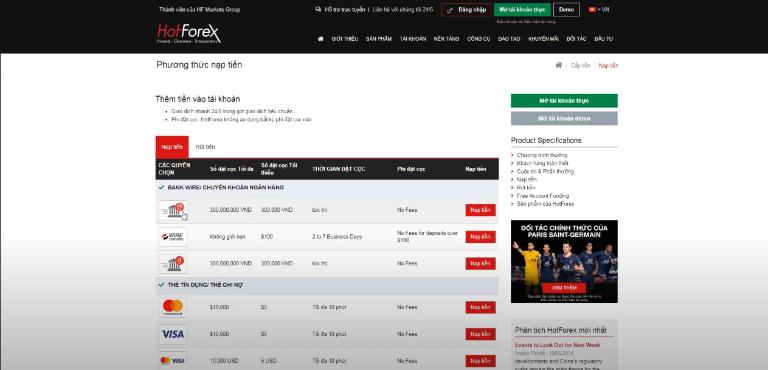Open the TÀI KHOẢN menu

(413, 39)
